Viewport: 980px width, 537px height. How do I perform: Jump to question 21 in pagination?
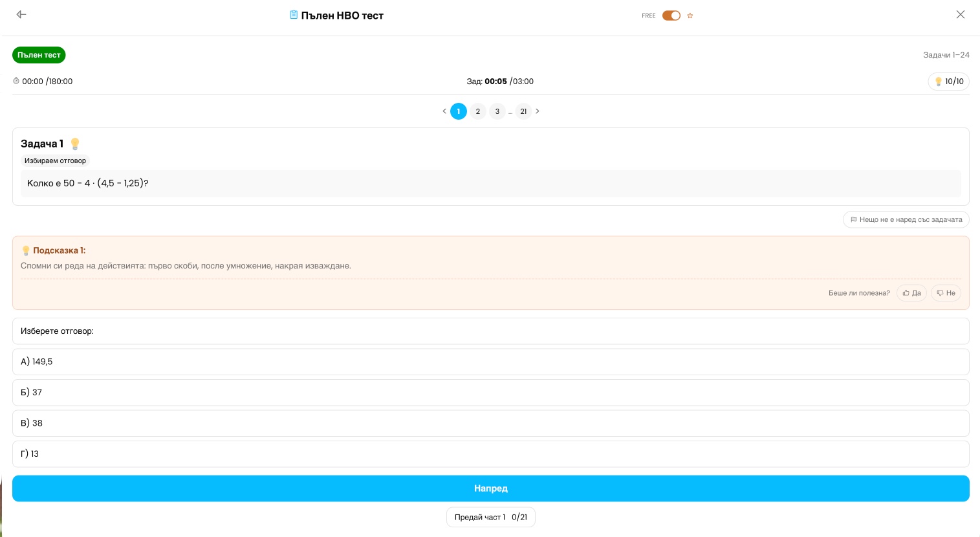[523, 111]
